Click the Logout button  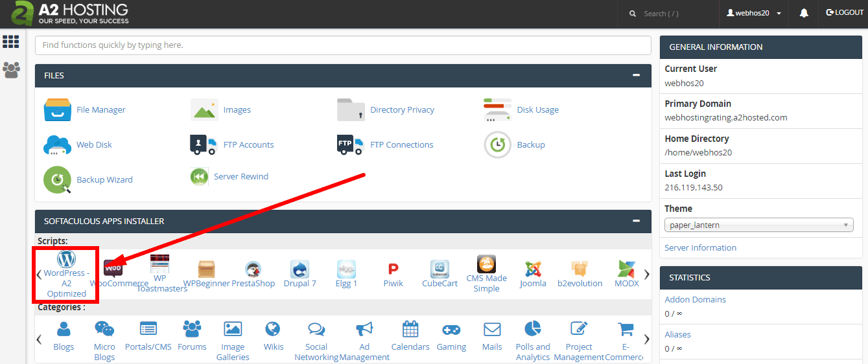point(845,12)
